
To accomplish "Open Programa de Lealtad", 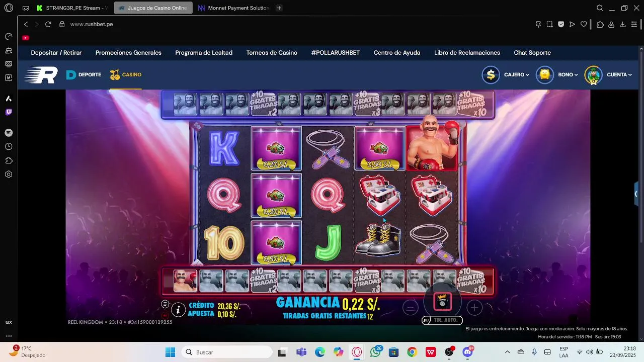I will 204,53.
